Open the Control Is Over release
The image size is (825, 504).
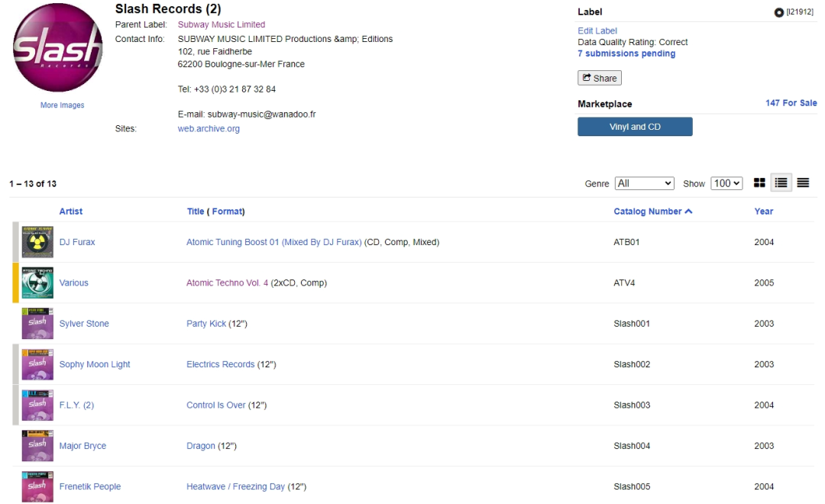coord(215,405)
